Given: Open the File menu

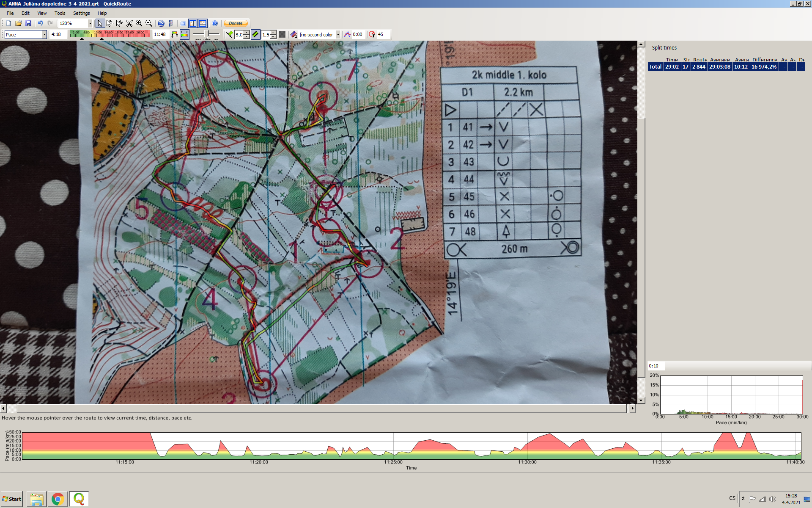Looking at the screenshot, I should (10, 13).
